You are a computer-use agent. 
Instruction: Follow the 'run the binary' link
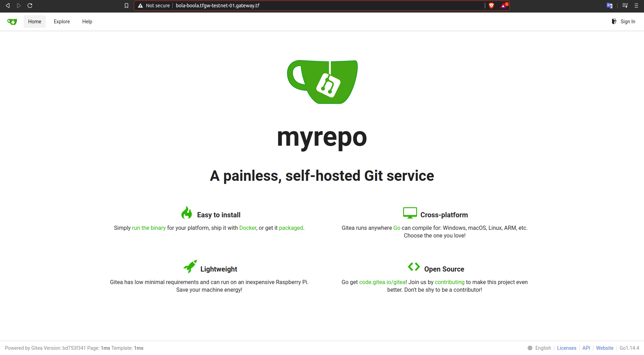tap(149, 228)
